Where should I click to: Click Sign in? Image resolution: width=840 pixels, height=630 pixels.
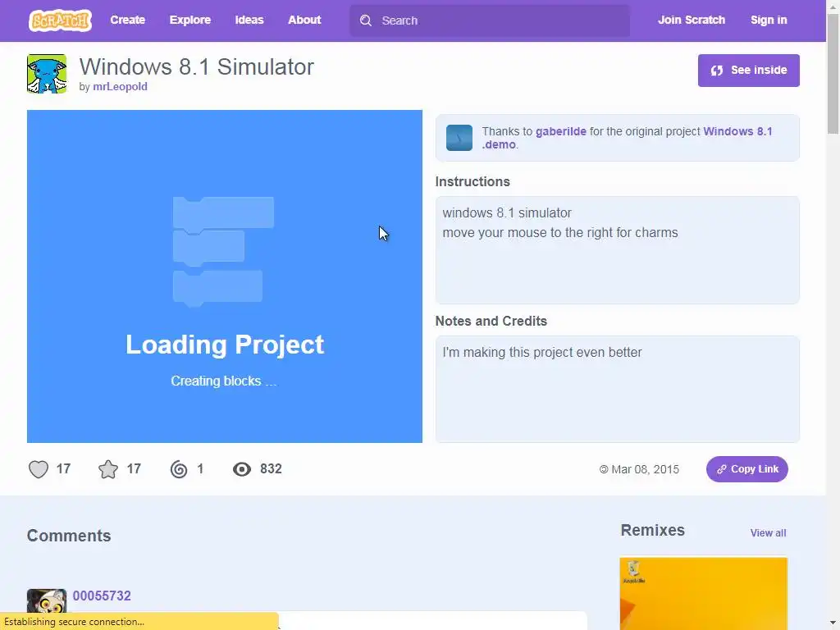[769, 20]
